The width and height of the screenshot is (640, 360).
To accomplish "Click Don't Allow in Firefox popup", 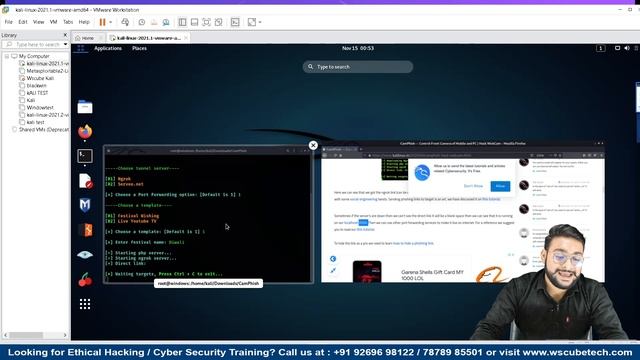I will point(473,186).
